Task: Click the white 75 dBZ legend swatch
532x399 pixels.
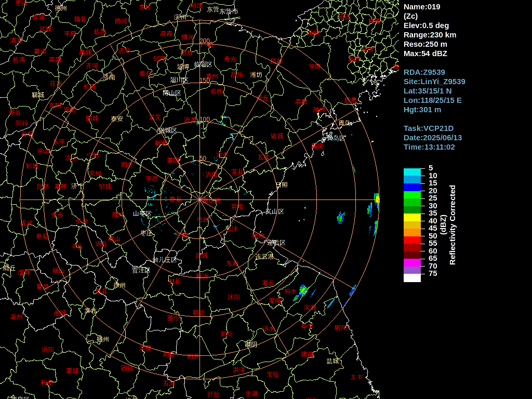Action: 412,278
